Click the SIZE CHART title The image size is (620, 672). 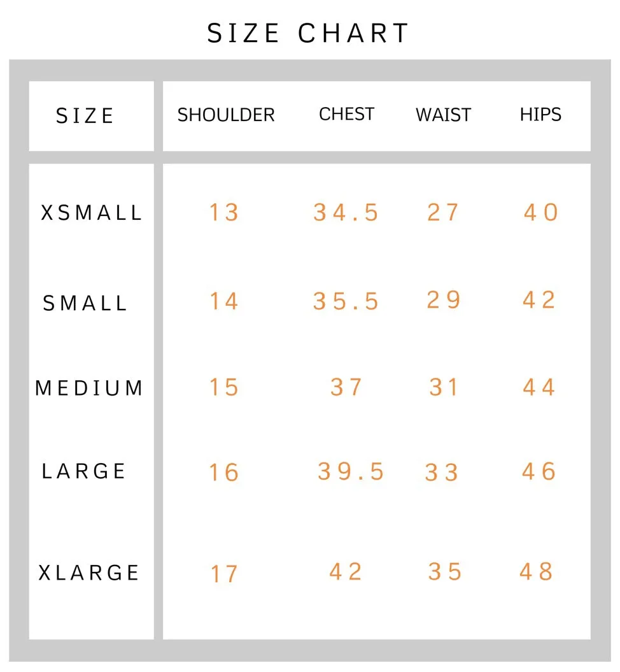[x=308, y=33]
